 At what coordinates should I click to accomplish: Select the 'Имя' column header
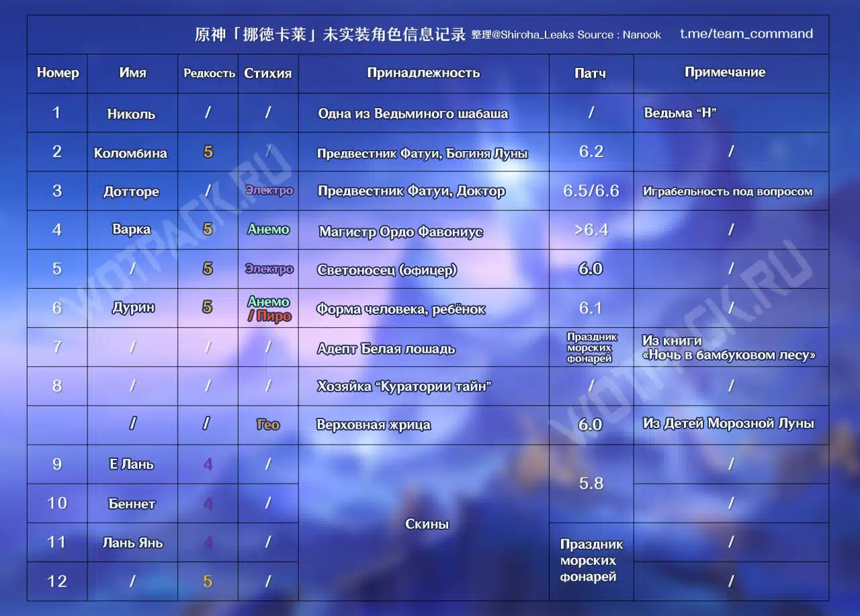[x=132, y=73]
